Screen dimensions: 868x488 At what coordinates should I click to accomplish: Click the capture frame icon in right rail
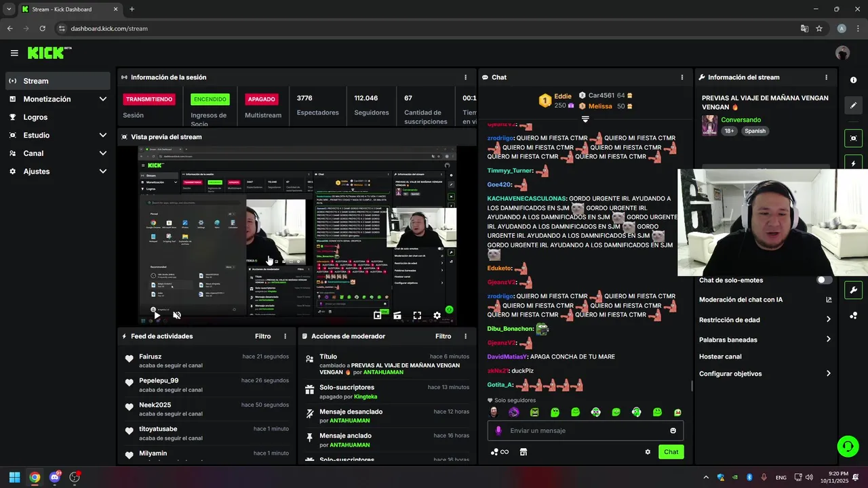(853, 138)
